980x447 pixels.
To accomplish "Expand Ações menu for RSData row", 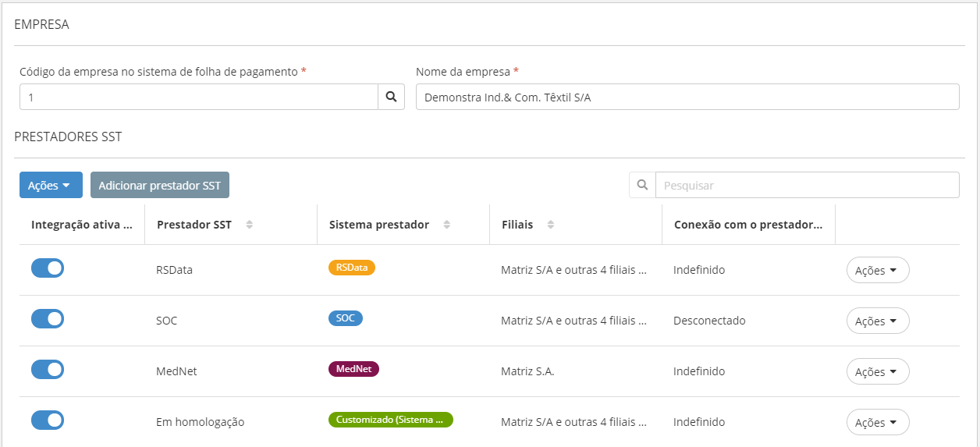I will [878, 270].
